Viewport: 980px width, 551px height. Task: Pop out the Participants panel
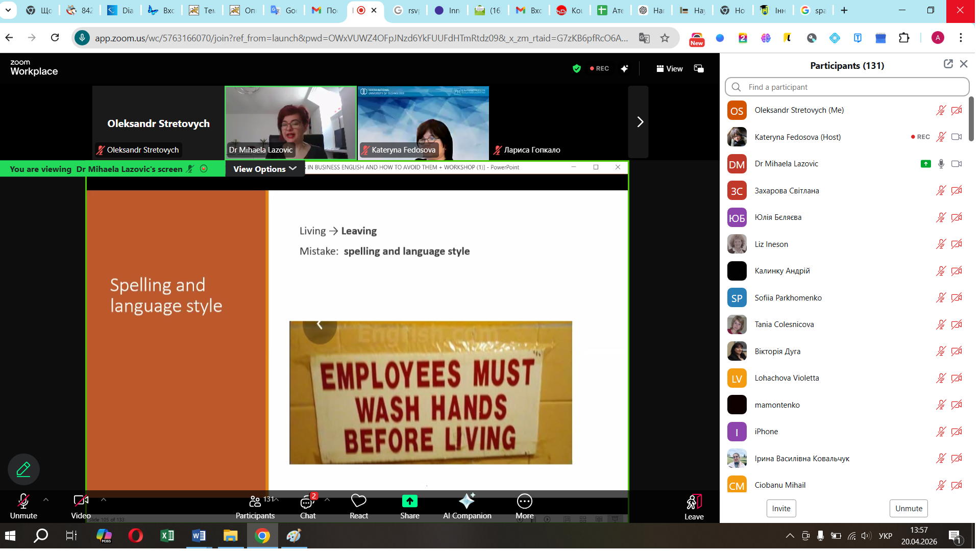(948, 64)
